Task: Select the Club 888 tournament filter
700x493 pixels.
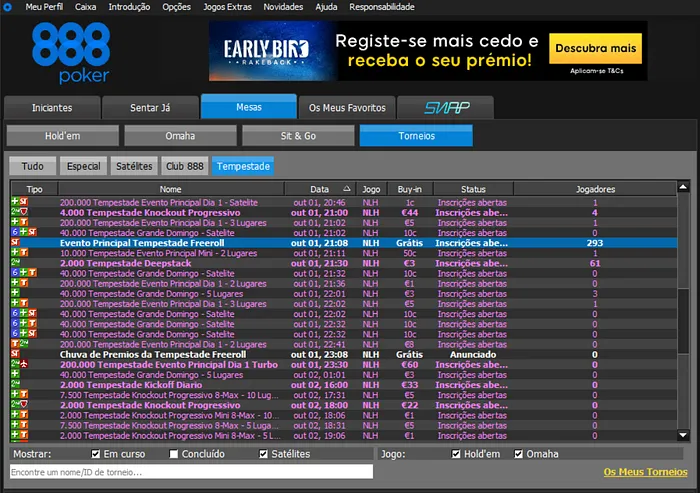Action: point(185,166)
